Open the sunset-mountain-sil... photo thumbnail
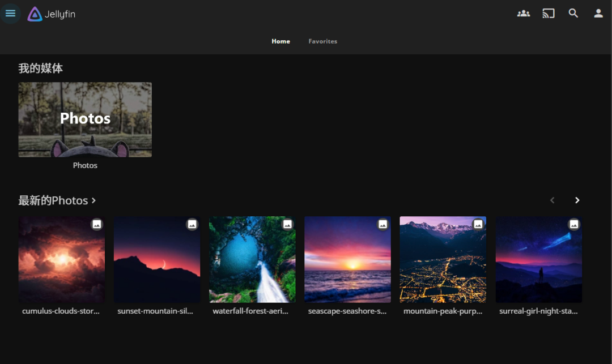612x364 pixels. 157,259
